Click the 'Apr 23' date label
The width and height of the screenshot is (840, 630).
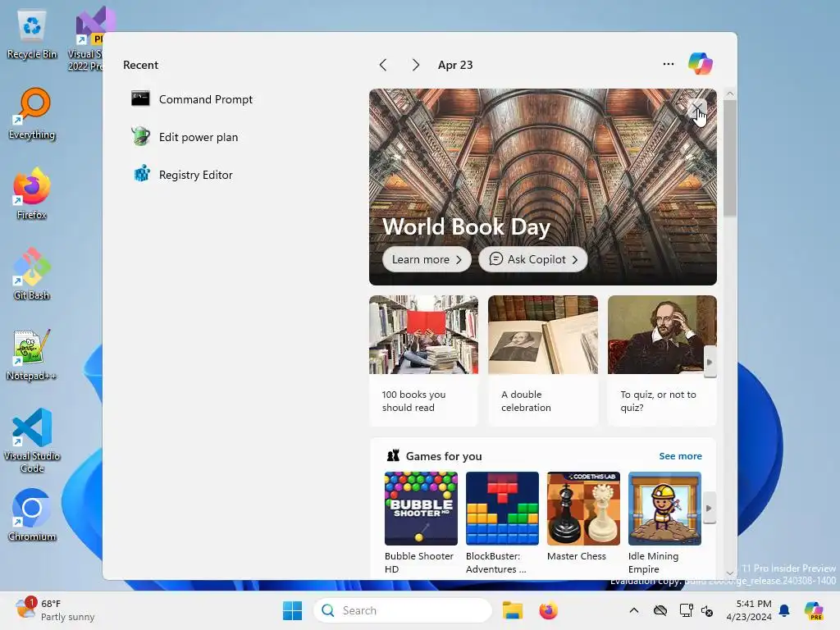(x=455, y=65)
